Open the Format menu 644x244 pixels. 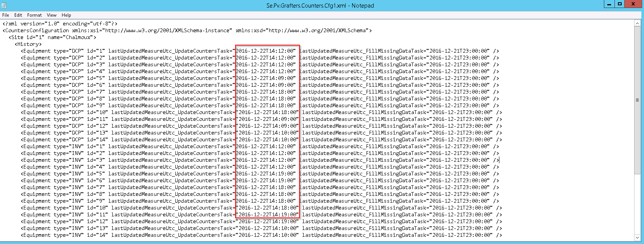click(x=34, y=15)
